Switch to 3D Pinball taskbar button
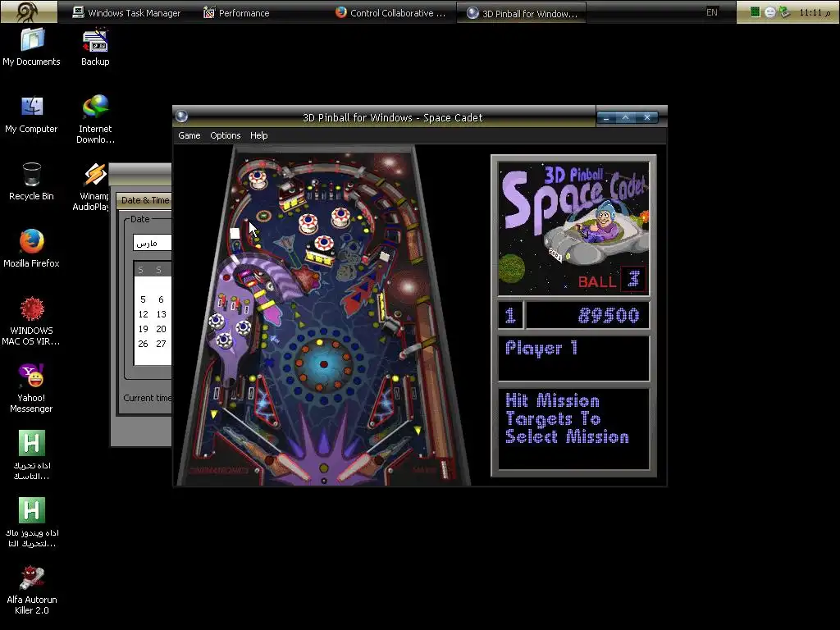This screenshot has height=630, width=840. coord(521,13)
